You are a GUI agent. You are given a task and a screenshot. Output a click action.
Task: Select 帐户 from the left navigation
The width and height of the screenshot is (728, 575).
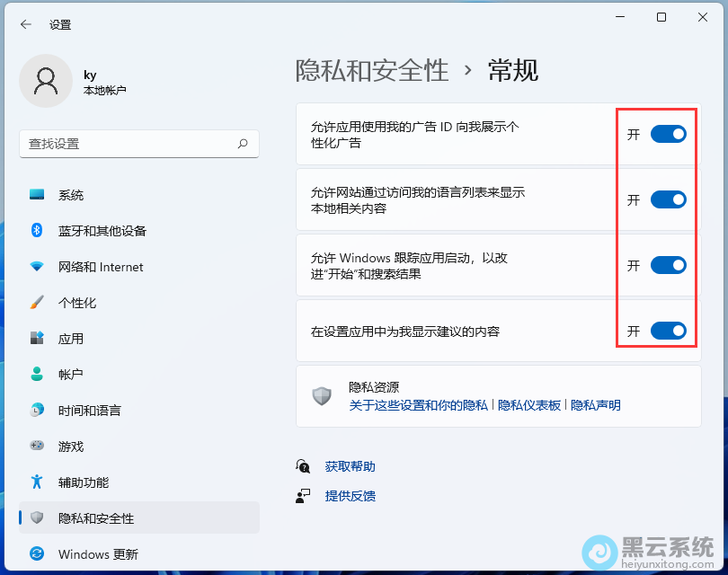pyautogui.click(x=71, y=375)
